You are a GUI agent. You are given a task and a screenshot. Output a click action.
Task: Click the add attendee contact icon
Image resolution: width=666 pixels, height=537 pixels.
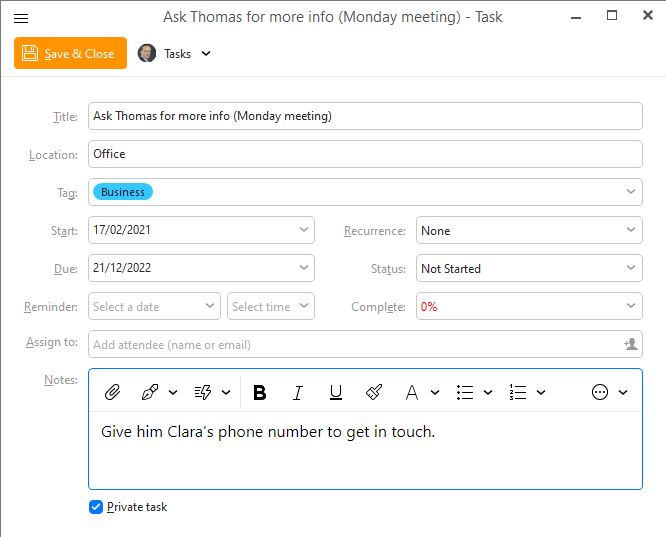tap(630, 344)
